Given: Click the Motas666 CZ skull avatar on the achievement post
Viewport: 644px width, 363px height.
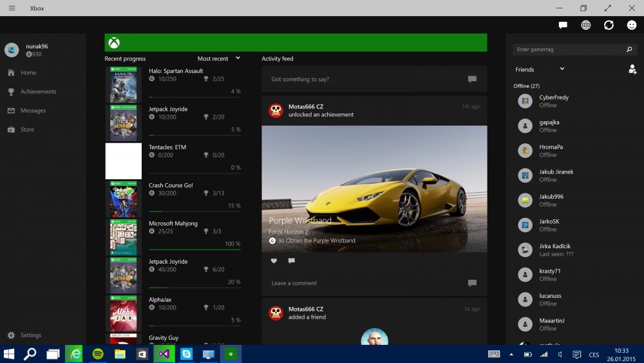Looking at the screenshot, I should [276, 111].
